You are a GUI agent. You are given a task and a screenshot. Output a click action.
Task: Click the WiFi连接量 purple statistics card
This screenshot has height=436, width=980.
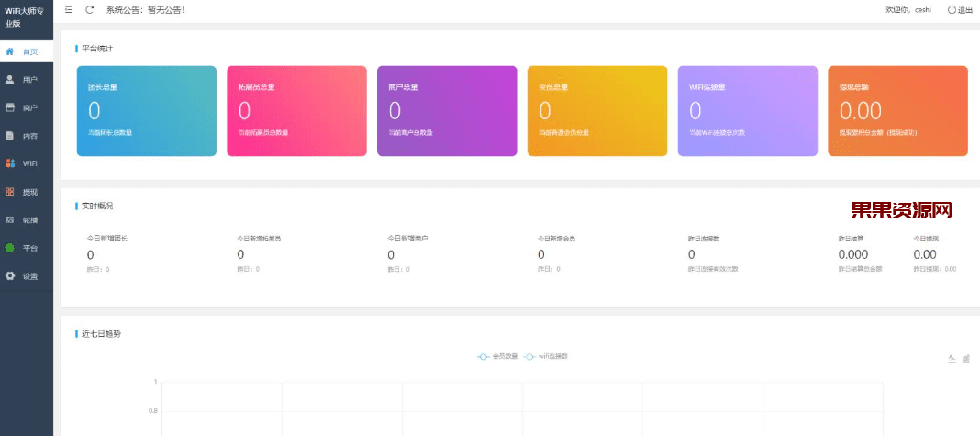(x=747, y=111)
